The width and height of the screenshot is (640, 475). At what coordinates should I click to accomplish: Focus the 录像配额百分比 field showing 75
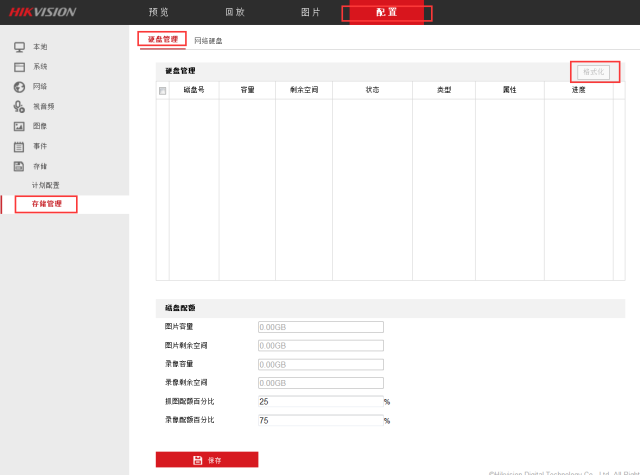[320, 421]
